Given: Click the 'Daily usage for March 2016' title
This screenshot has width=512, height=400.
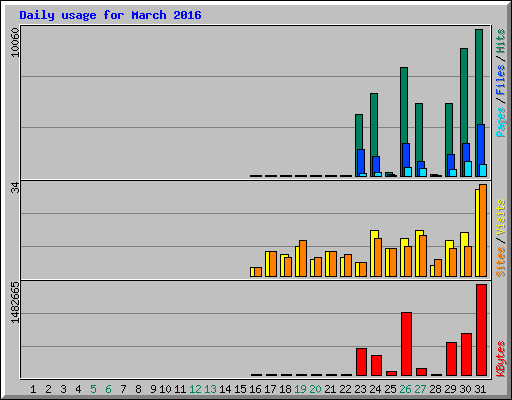Looking at the screenshot, I should coord(110,15).
